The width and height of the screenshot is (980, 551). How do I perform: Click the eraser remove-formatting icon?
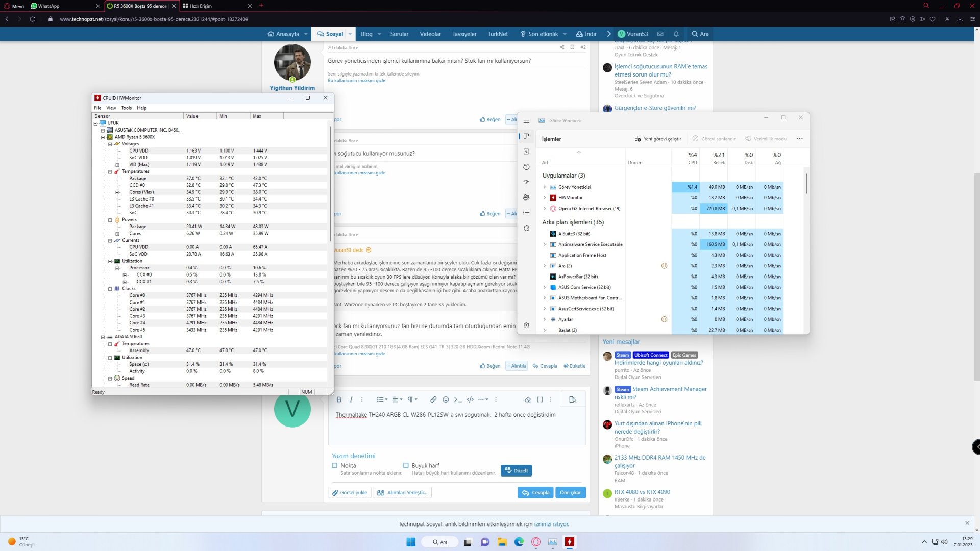(x=528, y=400)
